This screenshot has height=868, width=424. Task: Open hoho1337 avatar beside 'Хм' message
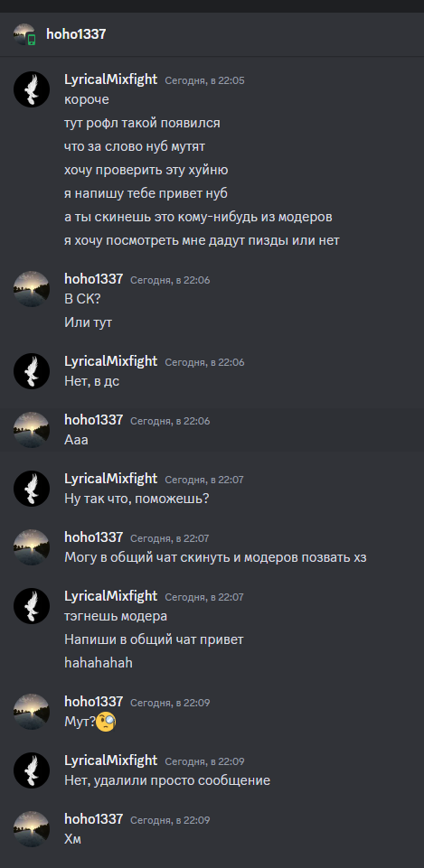point(32,828)
